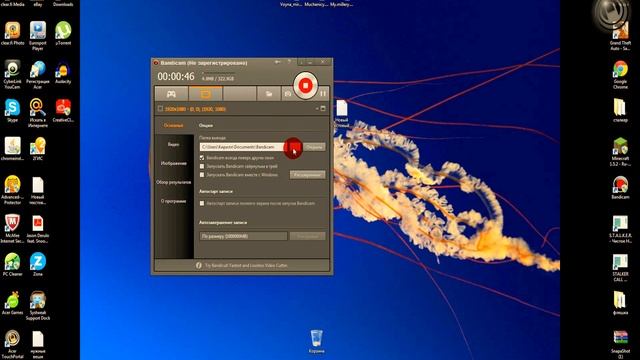Launch Zona from the desktop
640x360 pixels.
38,264
